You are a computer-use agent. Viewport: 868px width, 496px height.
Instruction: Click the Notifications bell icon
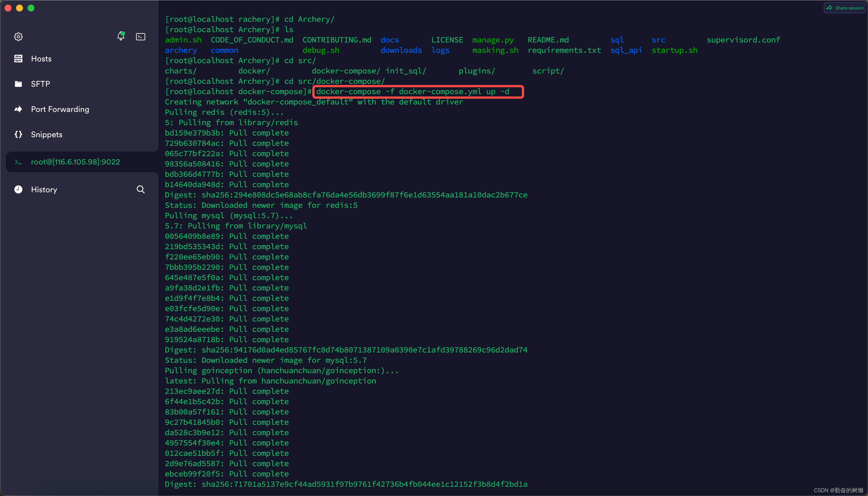[121, 36]
